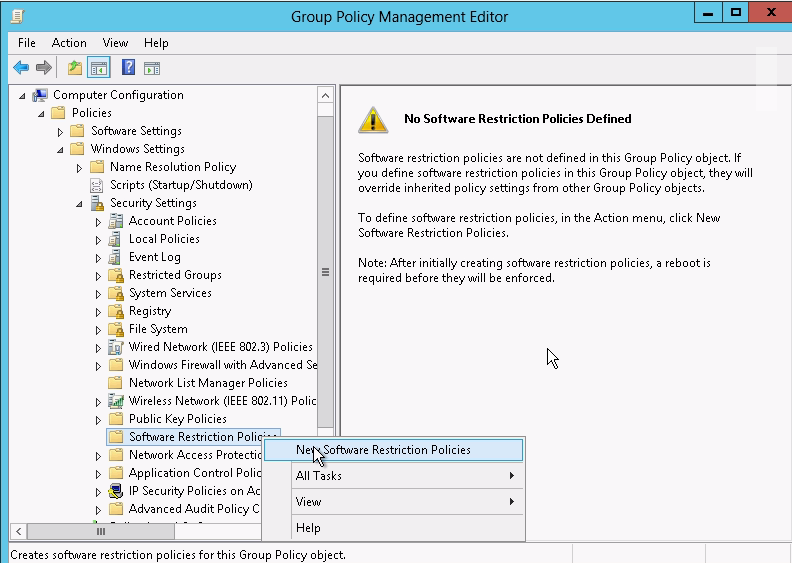Viewport: 792px width, 563px height.
Task: Maximize the Group Policy Management Editor window
Action: [735, 13]
